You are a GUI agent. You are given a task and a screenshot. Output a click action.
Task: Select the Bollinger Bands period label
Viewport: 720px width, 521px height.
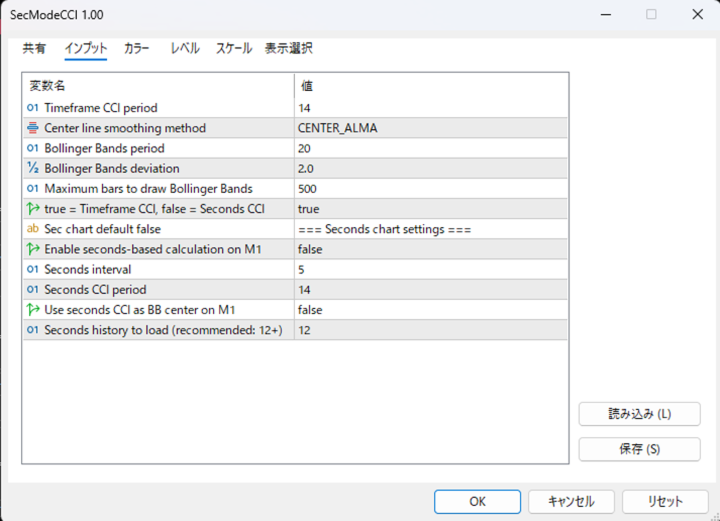coord(104,148)
